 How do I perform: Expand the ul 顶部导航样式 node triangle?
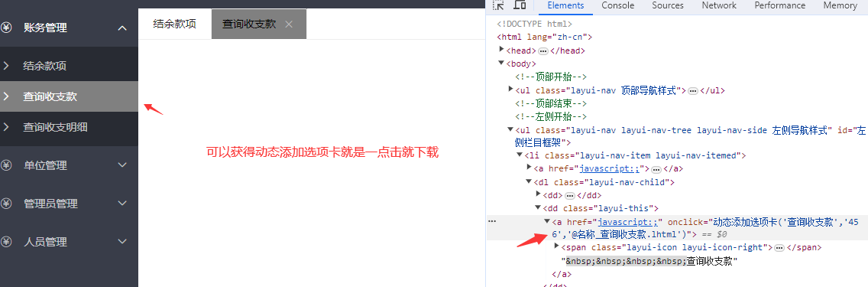[511, 90]
